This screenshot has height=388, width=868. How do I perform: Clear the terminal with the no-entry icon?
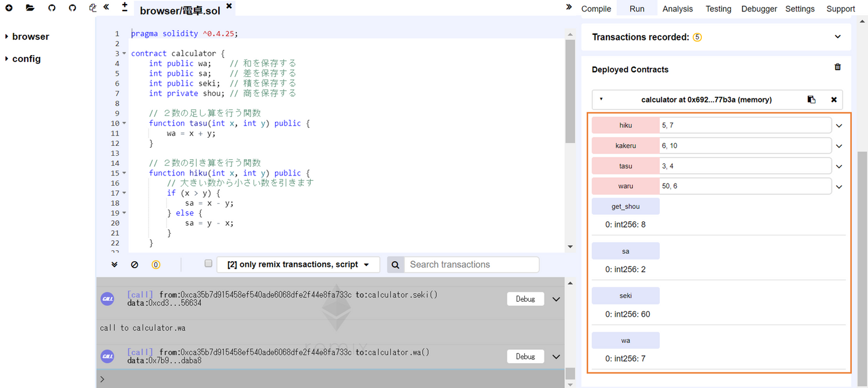(x=135, y=265)
